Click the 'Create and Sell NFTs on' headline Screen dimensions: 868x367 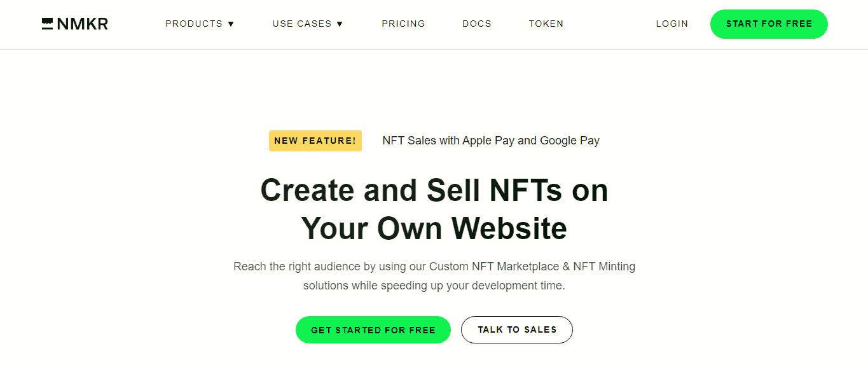[434, 190]
